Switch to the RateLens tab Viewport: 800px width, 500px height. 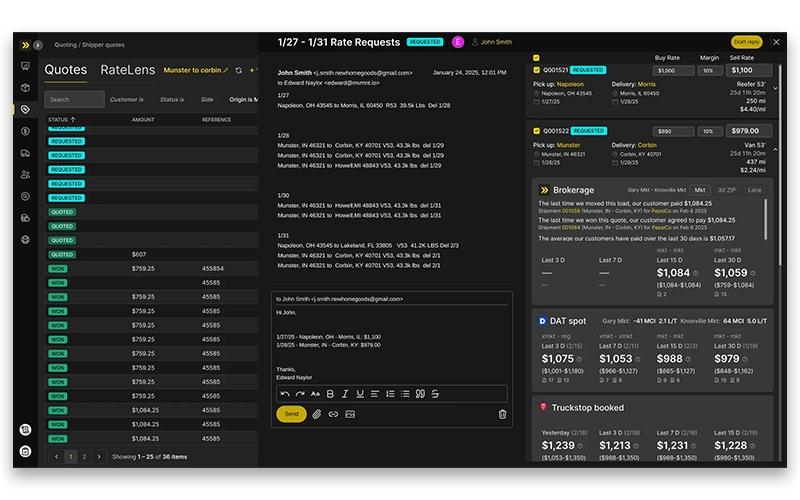tap(128, 70)
